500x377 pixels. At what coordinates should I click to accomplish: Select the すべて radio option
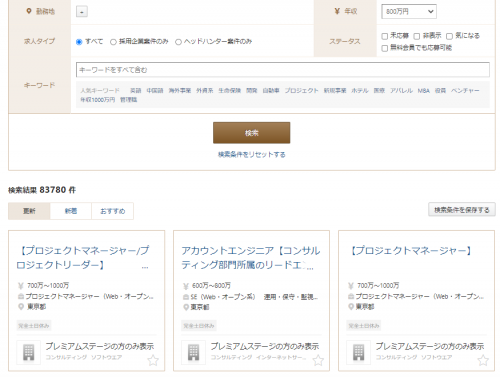[79, 42]
